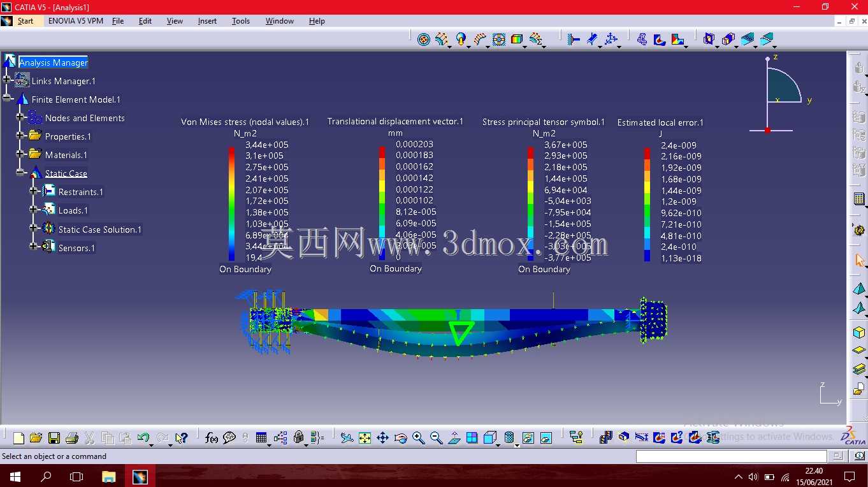Click the Design Table grid icon
868x487 pixels.
(x=261, y=438)
